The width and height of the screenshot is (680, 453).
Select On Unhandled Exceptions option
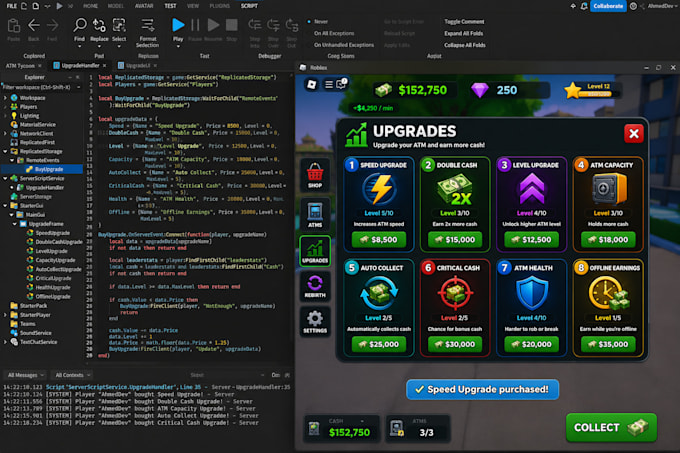pos(344,45)
